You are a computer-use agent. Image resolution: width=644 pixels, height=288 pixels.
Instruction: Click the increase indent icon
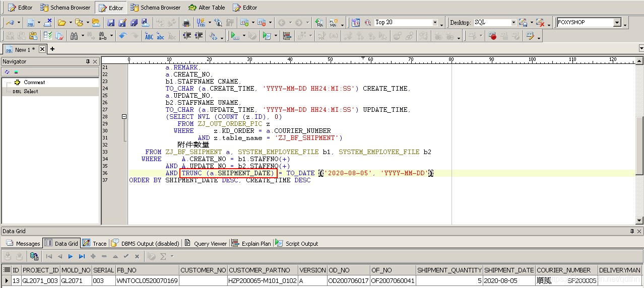(x=199, y=36)
